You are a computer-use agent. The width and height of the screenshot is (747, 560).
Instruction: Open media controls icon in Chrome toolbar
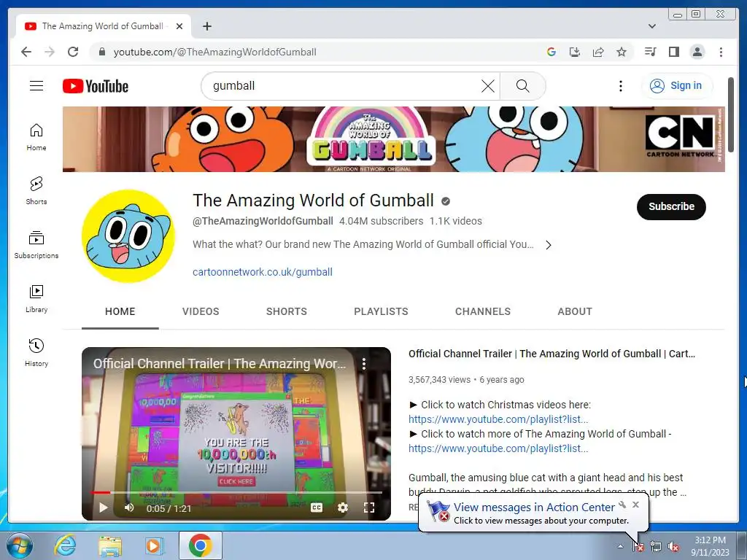(x=650, y=52)
